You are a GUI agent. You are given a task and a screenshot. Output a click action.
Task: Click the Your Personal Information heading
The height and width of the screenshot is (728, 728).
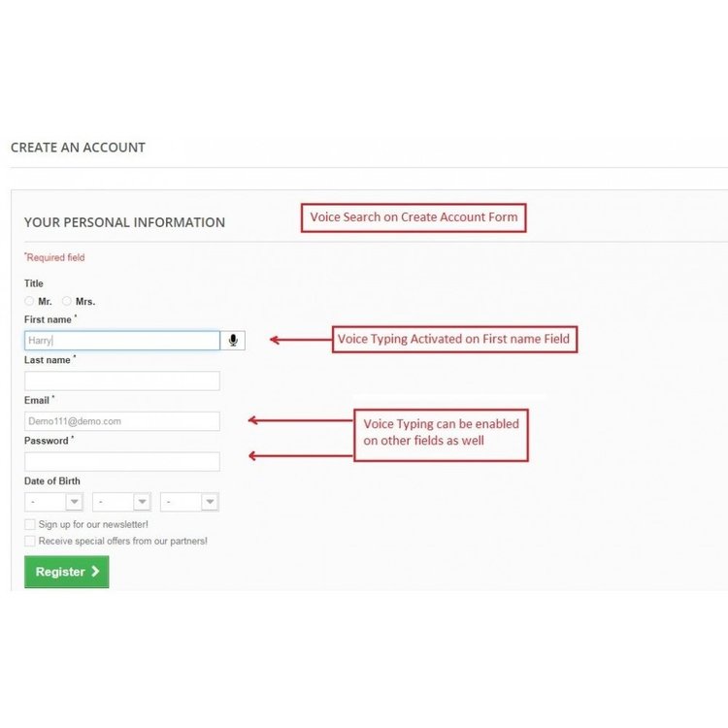point(124,222)
